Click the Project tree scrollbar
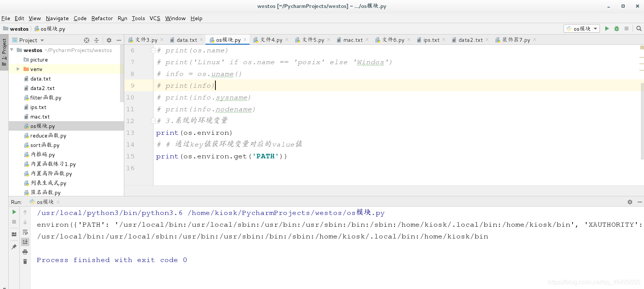The height and width of the screenshot is (289, 644). pos(122,74)
